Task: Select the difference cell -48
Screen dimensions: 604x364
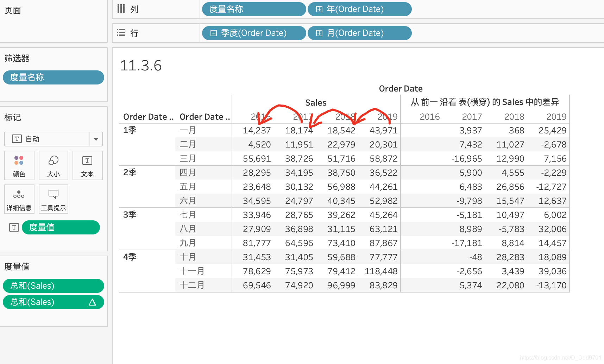Action: click(476, 257)
